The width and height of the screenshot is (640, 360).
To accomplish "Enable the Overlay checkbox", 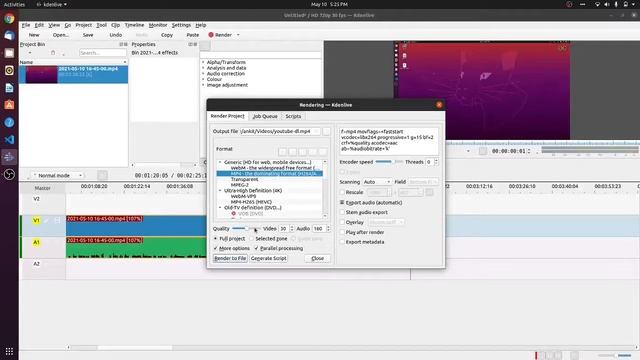I will pyautogui.click(x=342, y=222).
